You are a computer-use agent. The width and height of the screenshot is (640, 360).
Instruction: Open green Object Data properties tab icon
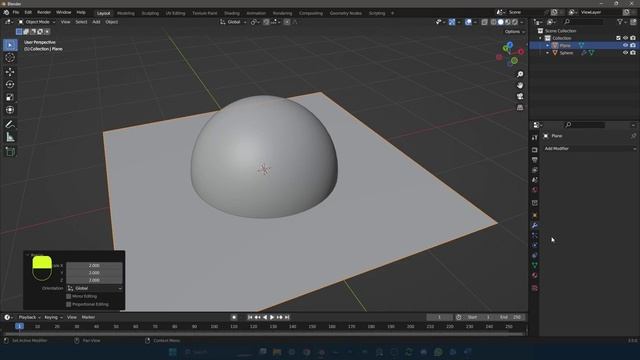click(535, 265)
